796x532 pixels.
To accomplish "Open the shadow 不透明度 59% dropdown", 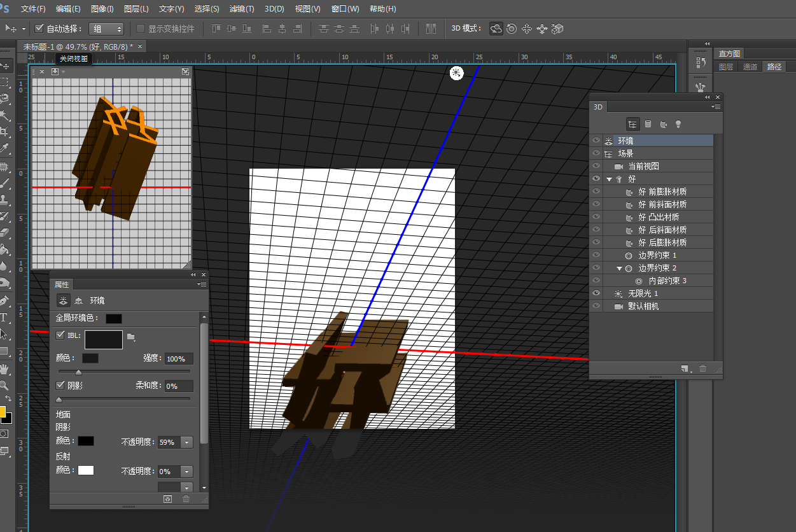I will click(186, 442).
